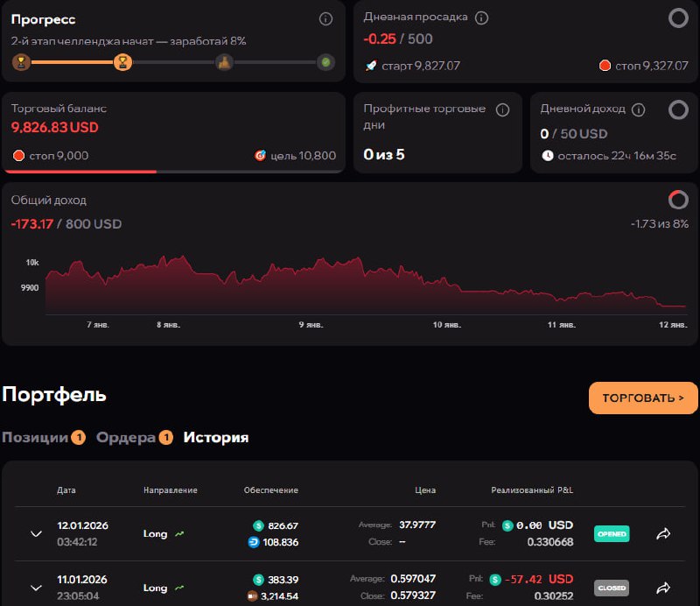This screenshot has height=606, width=700.
Task: Expand the 11.01.2026 trade row
Action: coord(36,588)
